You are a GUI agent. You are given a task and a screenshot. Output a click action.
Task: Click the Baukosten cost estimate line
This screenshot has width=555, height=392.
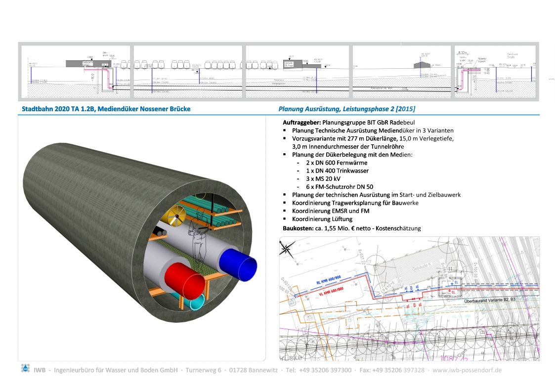(351, 228)
